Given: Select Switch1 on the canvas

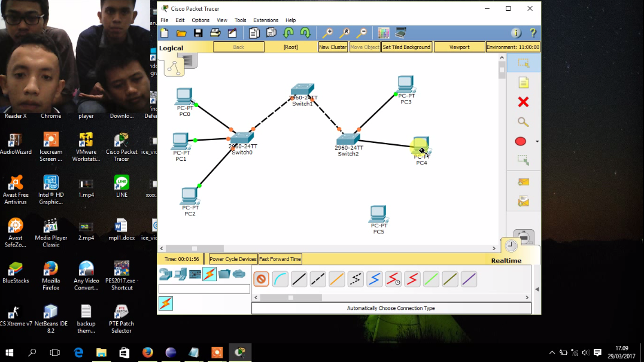Looking at the screenshot, I should (302, 90).
